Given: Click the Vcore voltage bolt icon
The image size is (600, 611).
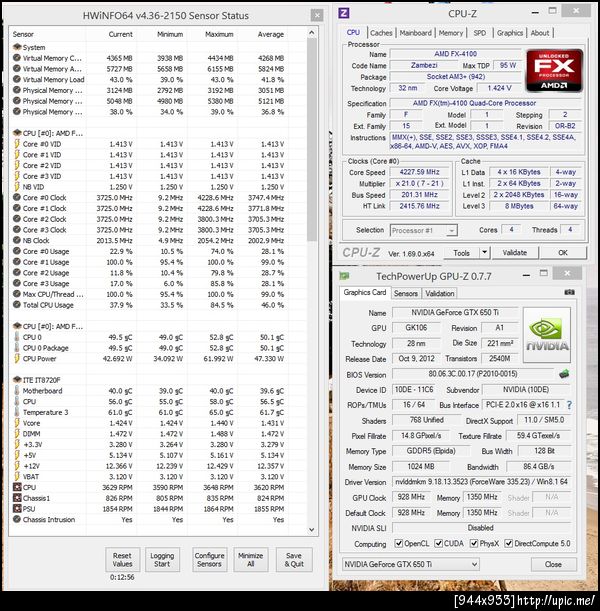Looking at the screenshot, I should [17, 423].
